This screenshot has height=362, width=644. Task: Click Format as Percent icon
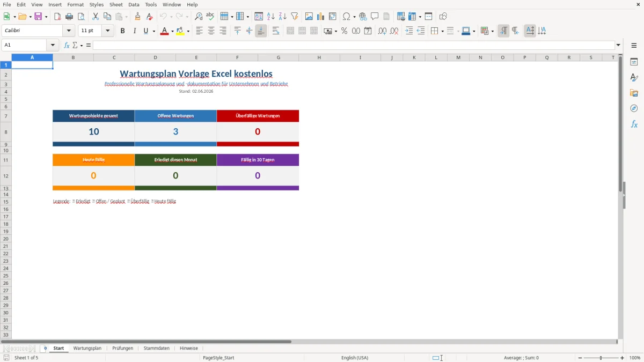344,31
